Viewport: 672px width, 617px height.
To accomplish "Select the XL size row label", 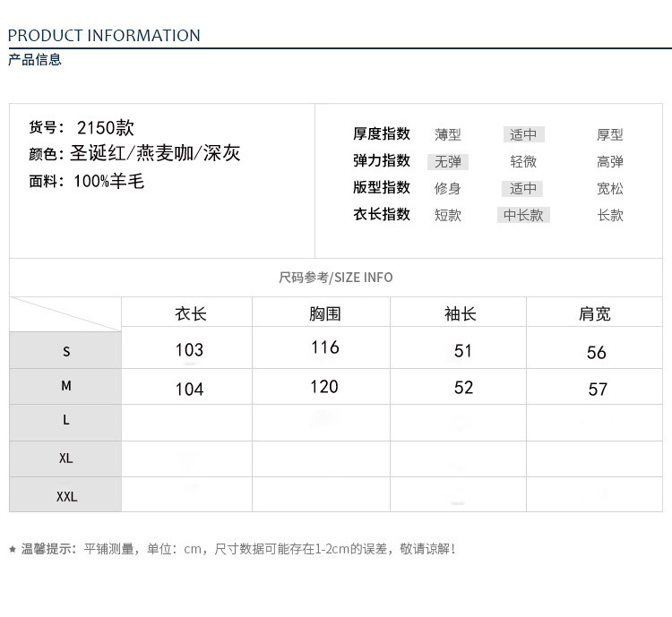I will 66,458.
